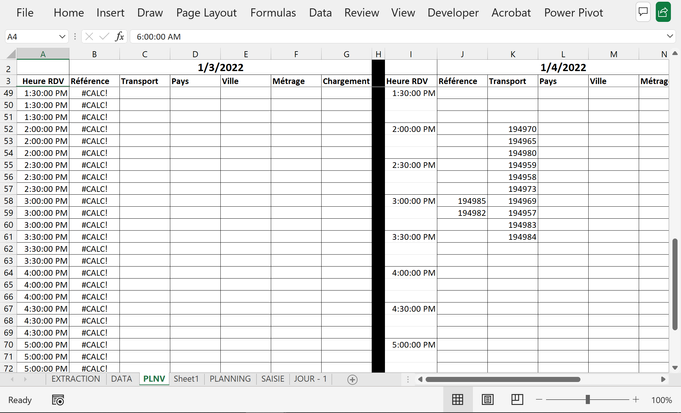
Task: Open the Page Layout ribbon tab
Action: [206, 13]
